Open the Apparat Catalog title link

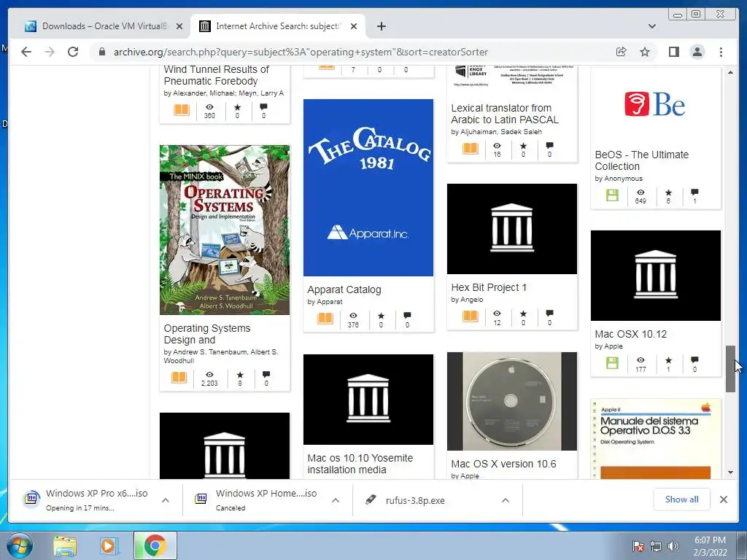pyautogui.click(x=344, y=289)
